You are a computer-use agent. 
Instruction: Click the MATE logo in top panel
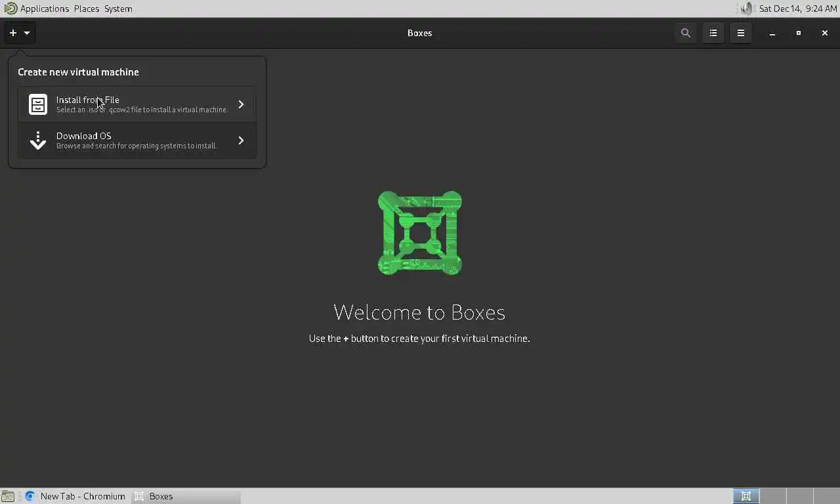(10, 9)
